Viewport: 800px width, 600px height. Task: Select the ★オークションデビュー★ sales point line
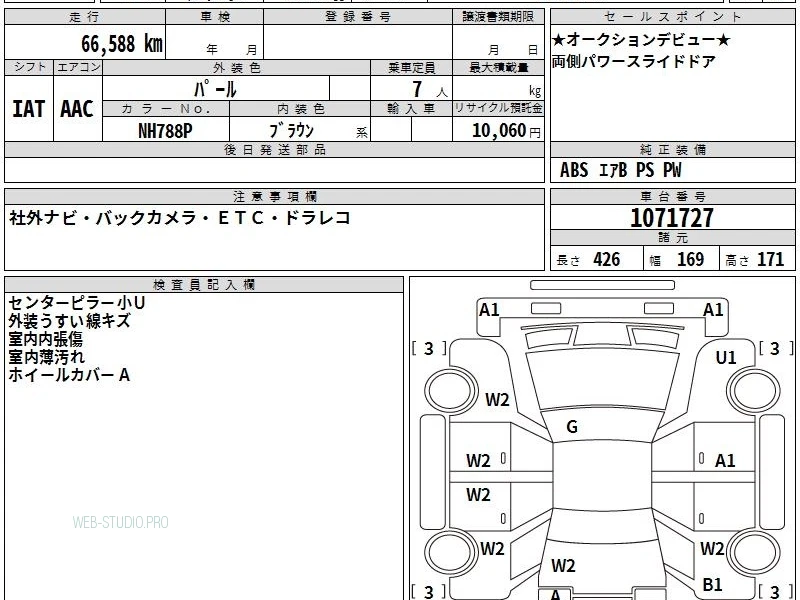click(641, 40)
